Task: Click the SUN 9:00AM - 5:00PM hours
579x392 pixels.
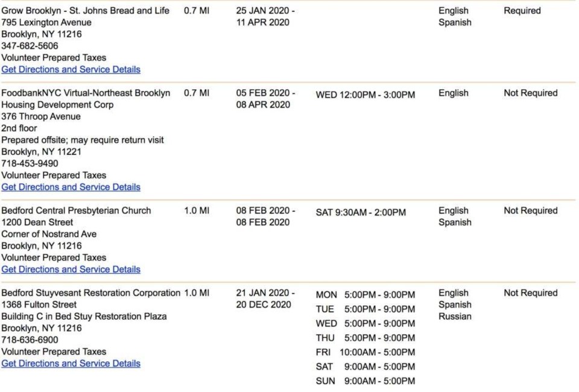Action: (365, 381)
